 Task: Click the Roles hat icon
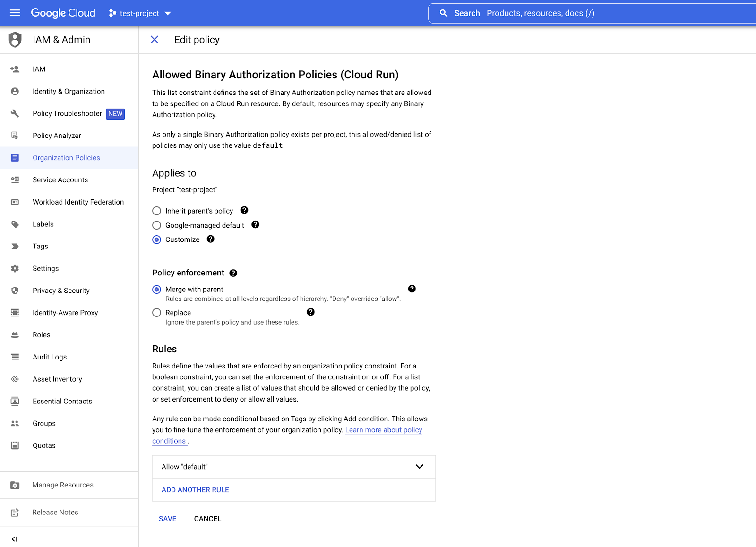[x=15, y=335]
